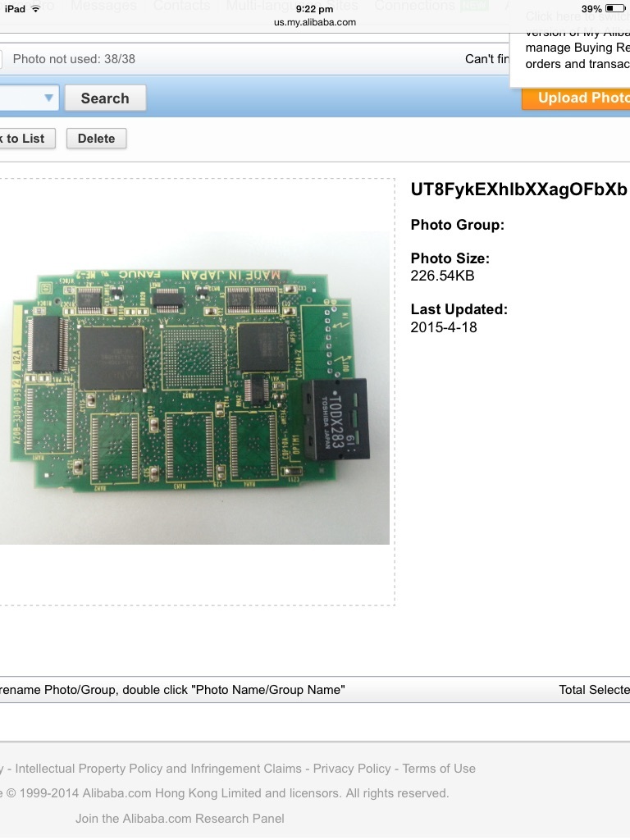Join the Alibaba.com Research Panel link

(x=180, y=818)
